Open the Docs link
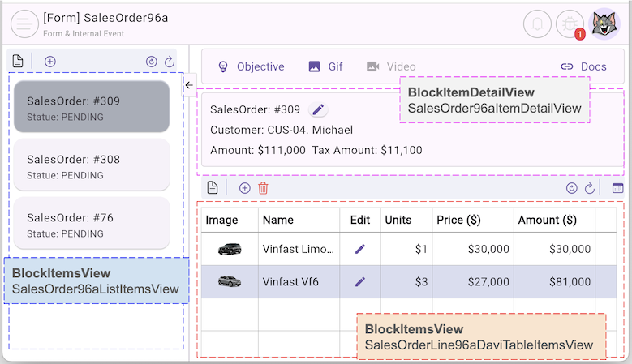632x364 pixels. coord(583,66)
